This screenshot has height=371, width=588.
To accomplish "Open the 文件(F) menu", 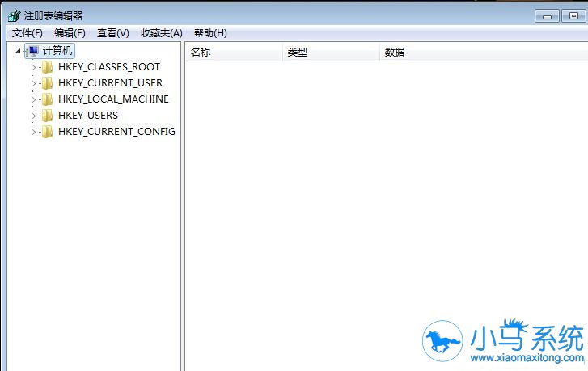I will point(27,33).
